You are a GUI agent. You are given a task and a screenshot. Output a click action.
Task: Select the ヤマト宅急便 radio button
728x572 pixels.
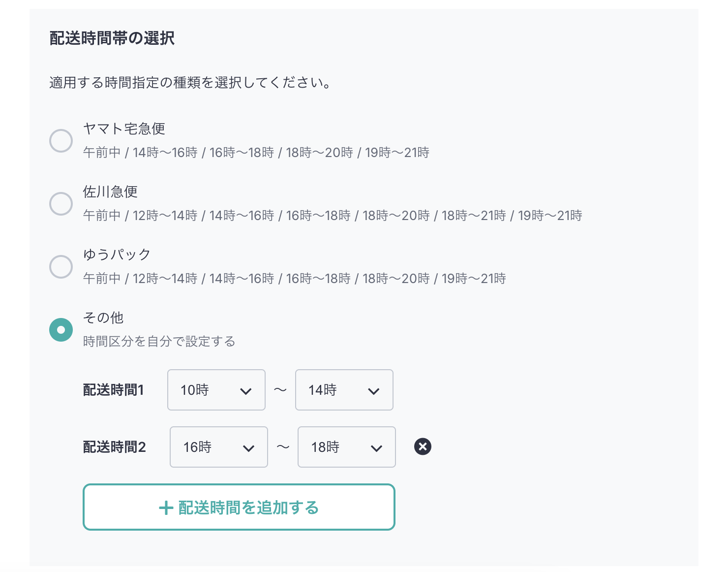pyautogui.click(x=61, y=141)
